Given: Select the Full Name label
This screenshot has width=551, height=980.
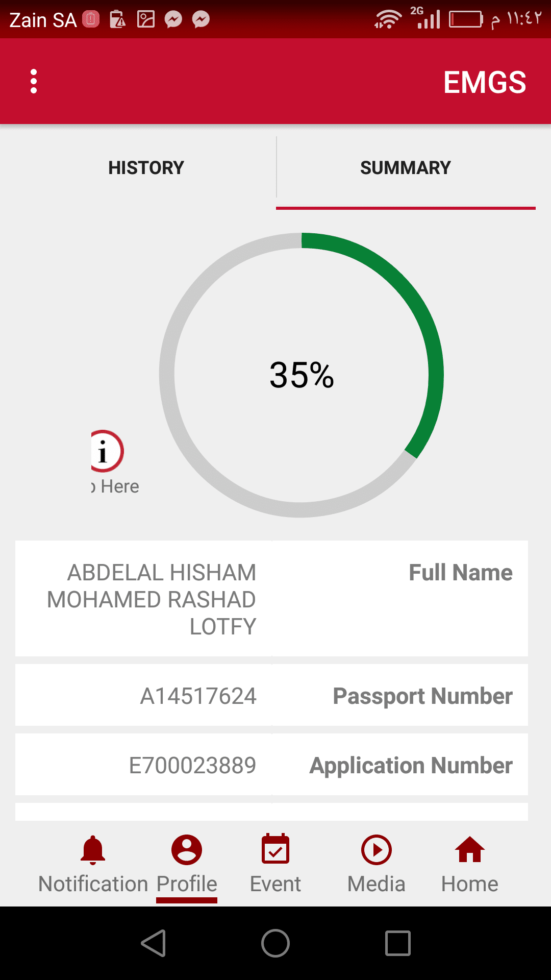Looking at the screenshot, I should 461,573.
